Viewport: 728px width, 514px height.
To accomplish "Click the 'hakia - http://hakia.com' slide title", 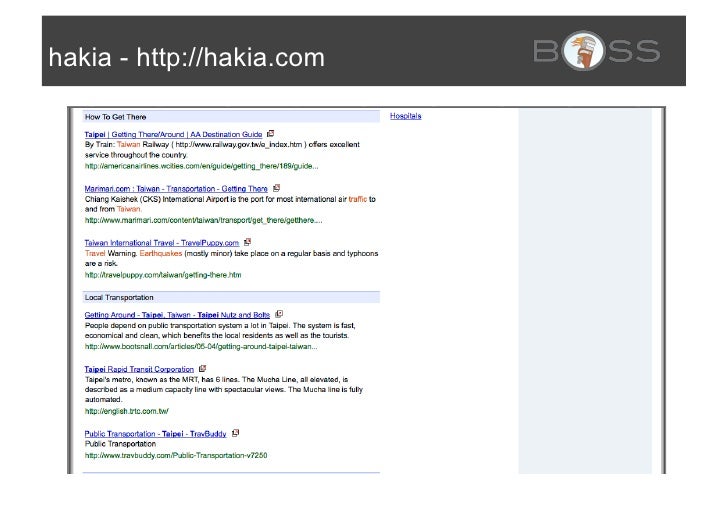I will point(187,58).
